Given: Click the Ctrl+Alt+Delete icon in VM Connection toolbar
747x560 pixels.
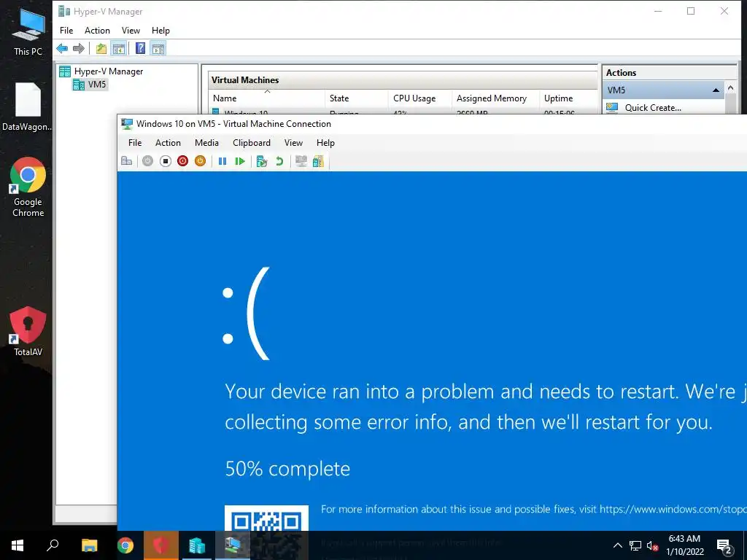Looking at the screenshot, I should point(127,161).
